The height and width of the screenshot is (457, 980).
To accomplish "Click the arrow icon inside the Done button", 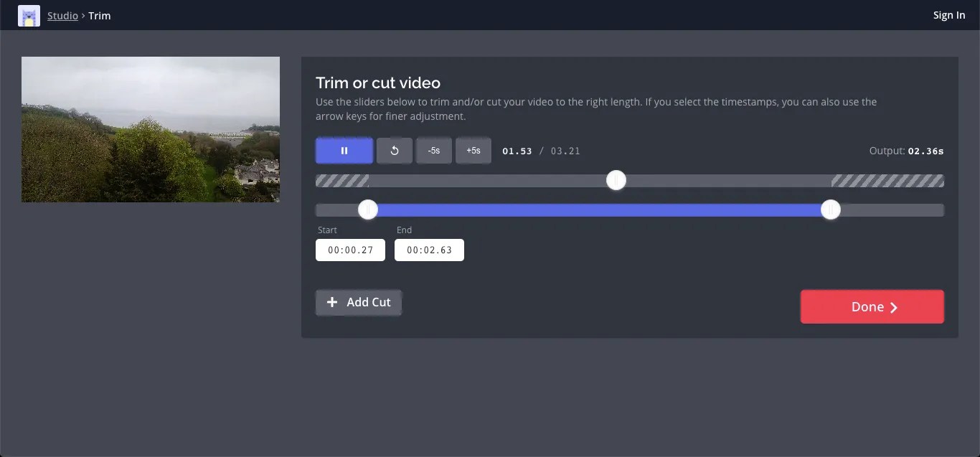I will pyautogui.click(x=892, y=306).
